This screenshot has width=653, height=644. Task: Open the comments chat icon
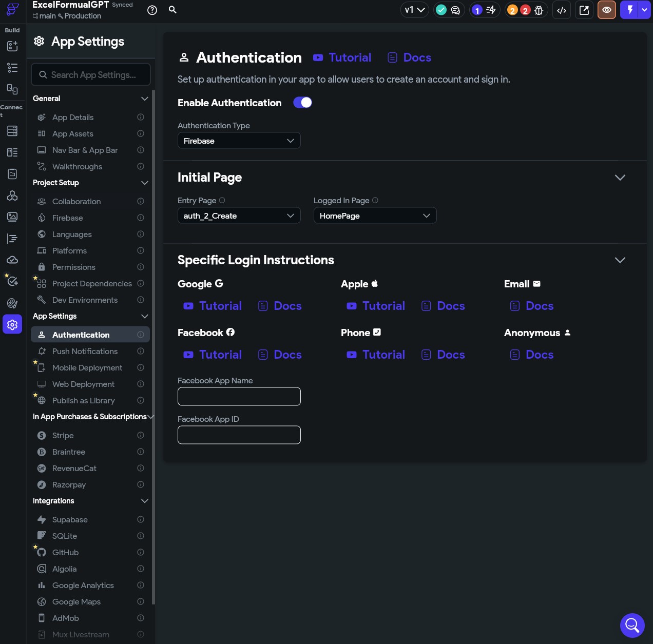pos(455,10)
